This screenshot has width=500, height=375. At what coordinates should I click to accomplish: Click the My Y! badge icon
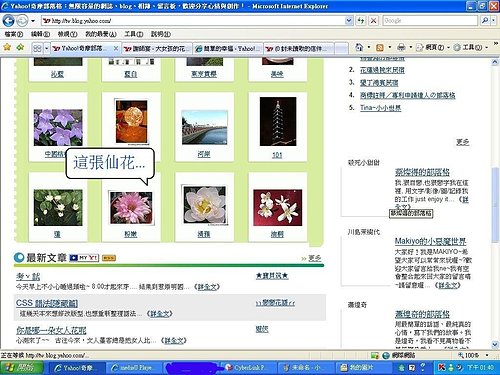click(x=84, y=258)
